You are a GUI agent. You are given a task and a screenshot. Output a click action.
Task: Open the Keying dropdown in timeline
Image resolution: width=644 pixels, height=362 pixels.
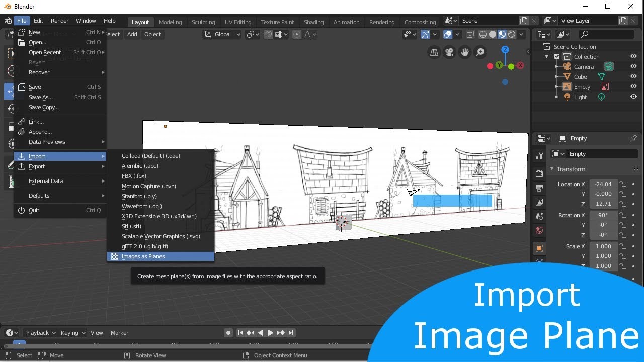(73, 333)
